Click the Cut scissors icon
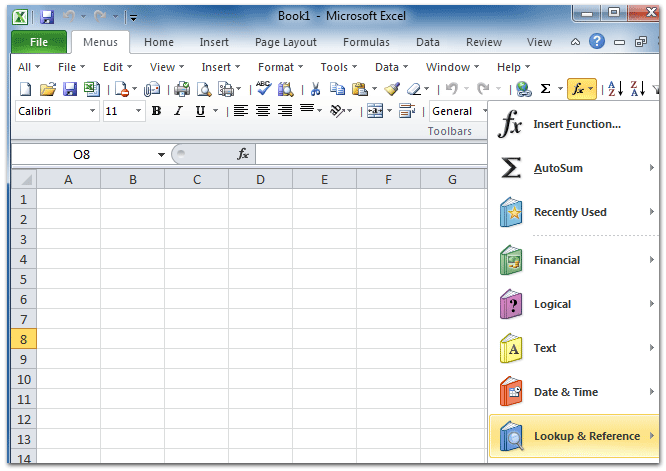The width and height of the screenshot is (666, 471). (315, 89)
